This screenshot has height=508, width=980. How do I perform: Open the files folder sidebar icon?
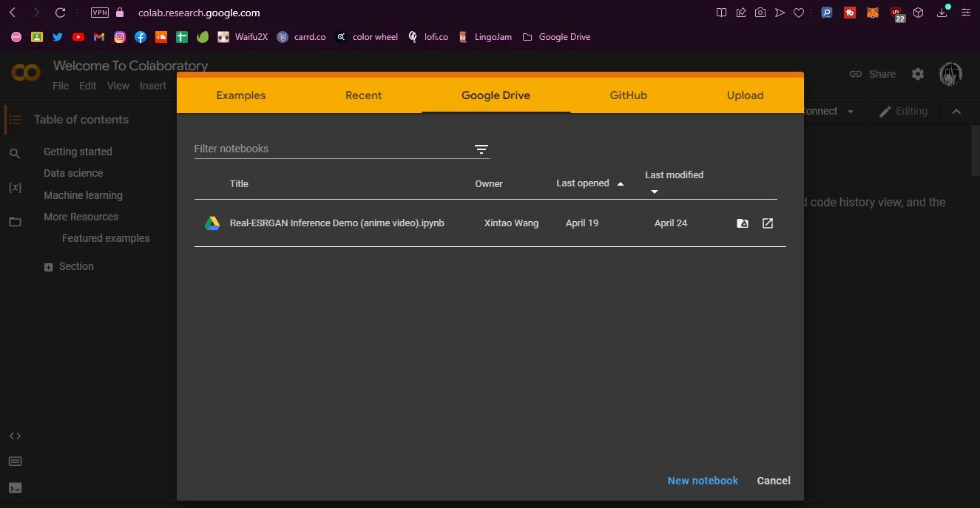point(15,222)
